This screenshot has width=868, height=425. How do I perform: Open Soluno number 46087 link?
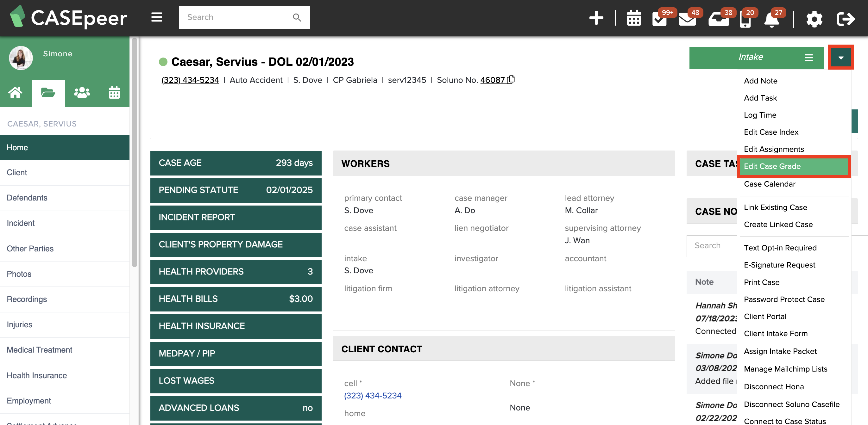492,80
